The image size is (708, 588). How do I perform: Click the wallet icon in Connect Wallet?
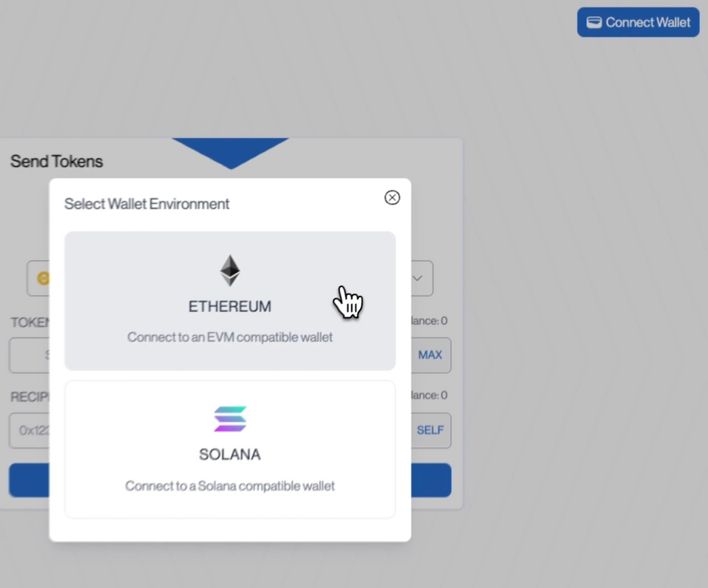[x=594, y=22]
